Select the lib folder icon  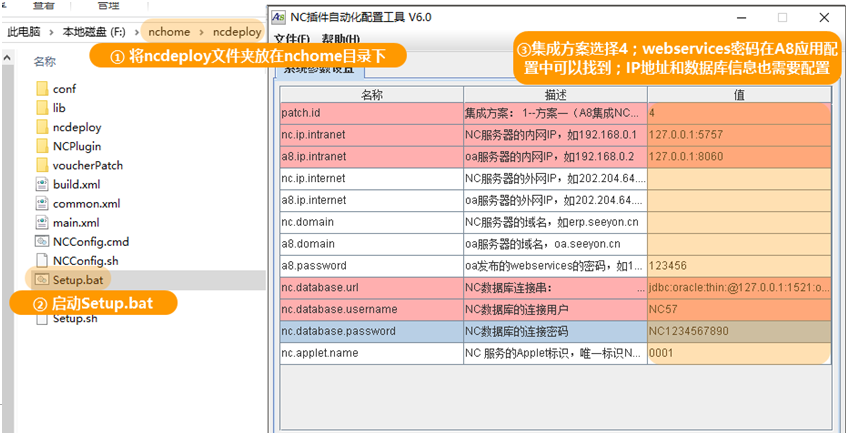click(x=42, y=108)
